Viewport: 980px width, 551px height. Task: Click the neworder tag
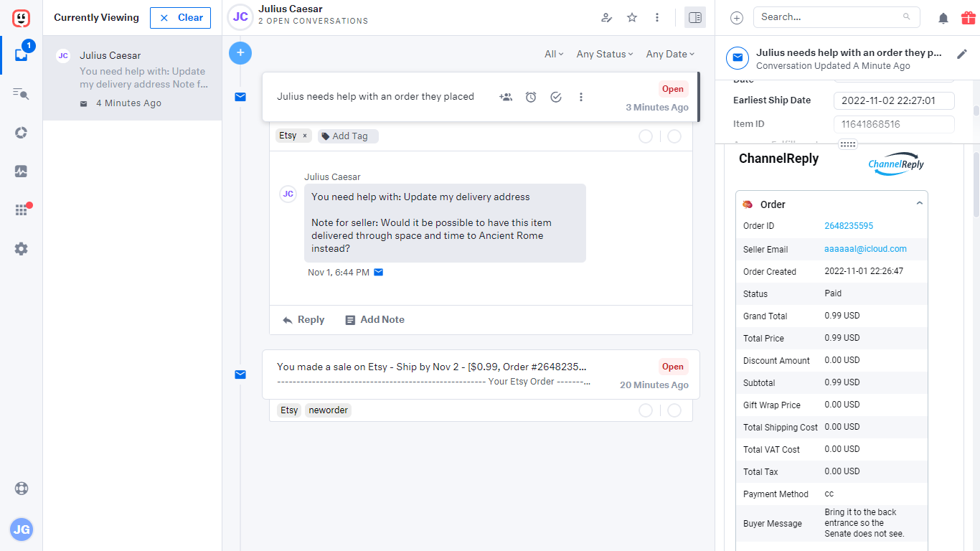(328, 410)
